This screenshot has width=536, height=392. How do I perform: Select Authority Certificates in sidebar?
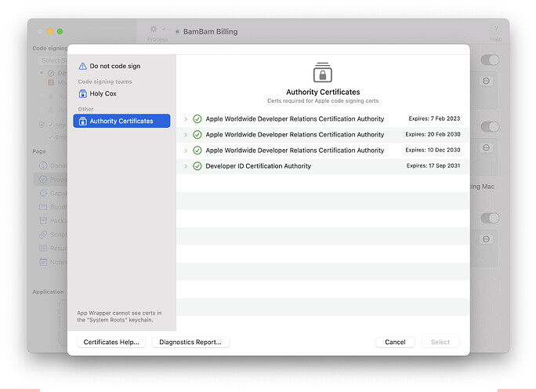coord(121,121)
